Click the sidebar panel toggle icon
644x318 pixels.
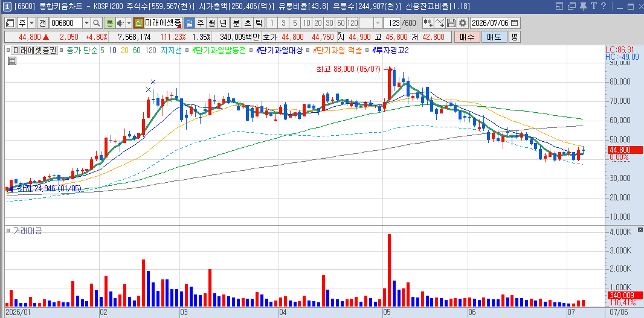pyautogui.click(x=10, y=23)
